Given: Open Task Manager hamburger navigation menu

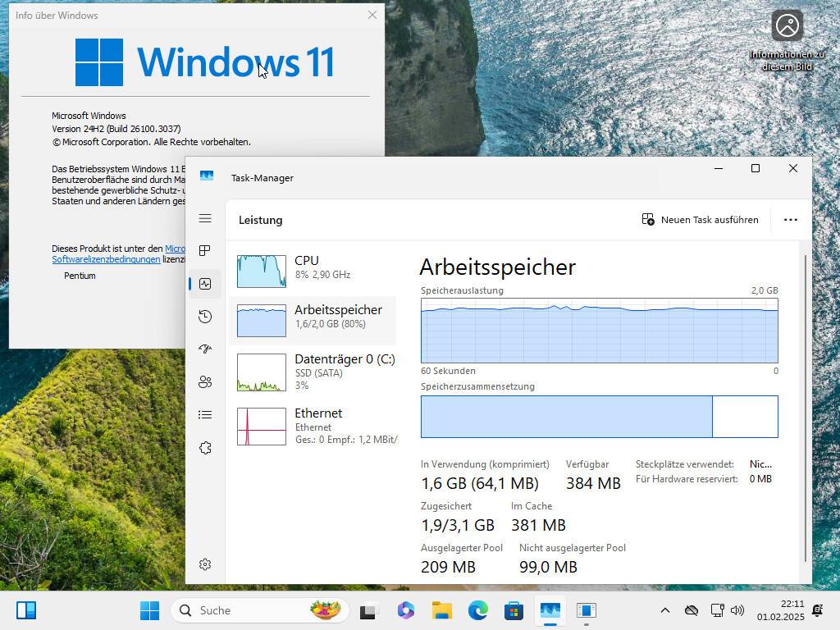Looking at the screenshot, I should (204, 218).
